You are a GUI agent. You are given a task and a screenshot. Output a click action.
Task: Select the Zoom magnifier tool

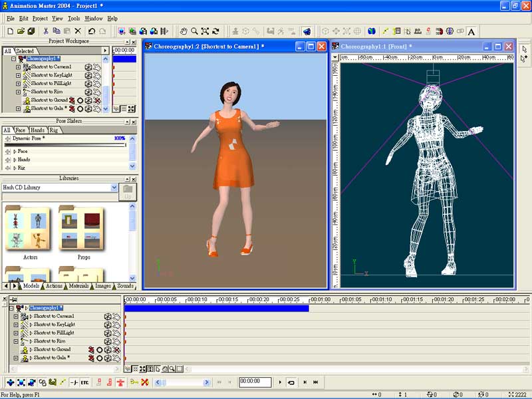point(194,31)
